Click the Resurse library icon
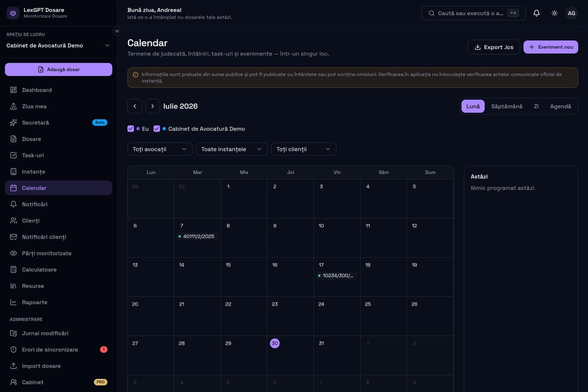Viewport: 588px width, 392px height. coord(14,286)
